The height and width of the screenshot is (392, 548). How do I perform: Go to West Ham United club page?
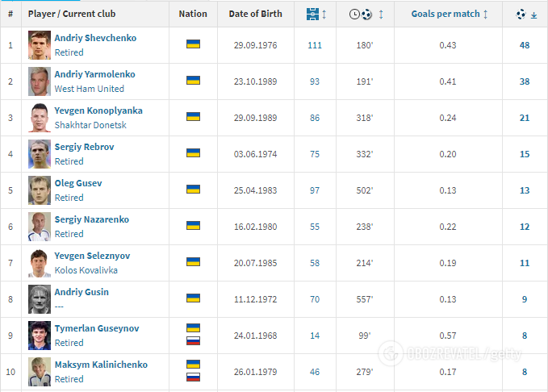point(89,89)
